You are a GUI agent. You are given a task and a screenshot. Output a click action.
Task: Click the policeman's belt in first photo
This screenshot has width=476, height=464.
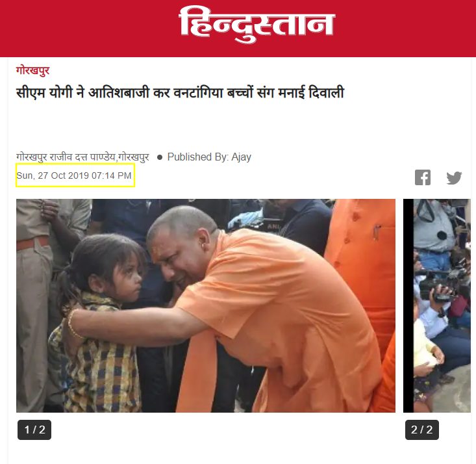[x=32, y=243]
